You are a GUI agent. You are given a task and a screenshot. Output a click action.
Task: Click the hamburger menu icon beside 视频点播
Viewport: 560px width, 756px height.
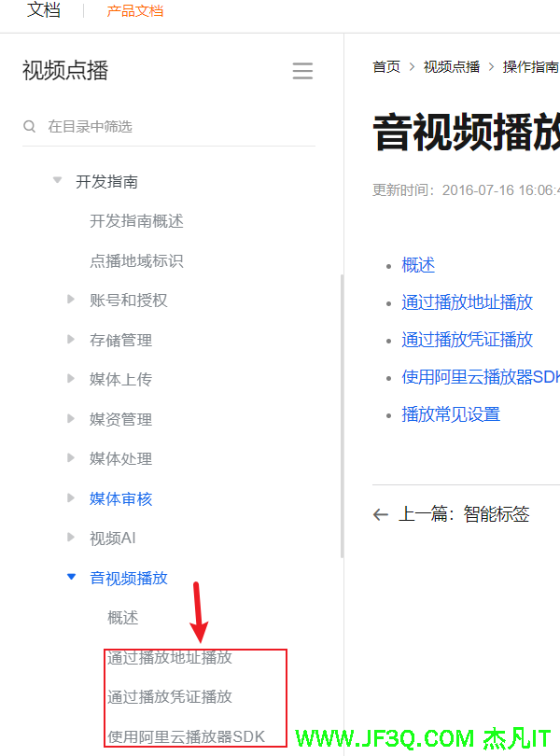click(301, 71)
